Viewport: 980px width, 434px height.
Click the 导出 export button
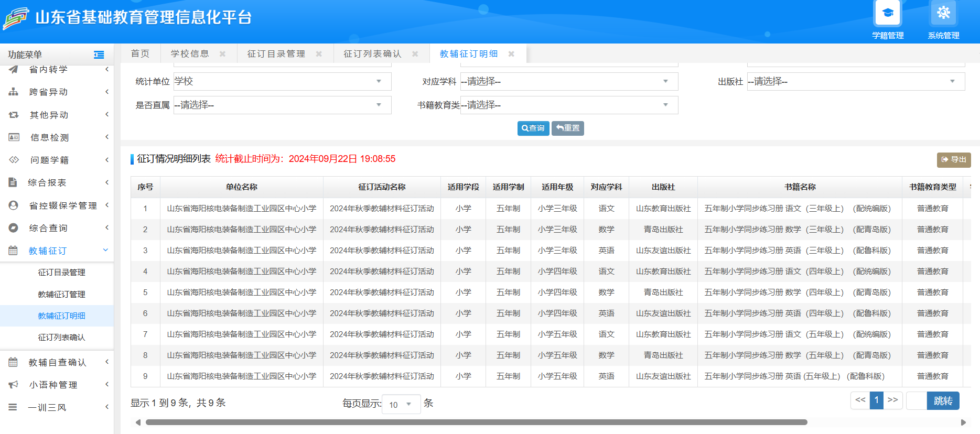click(954, 160)
